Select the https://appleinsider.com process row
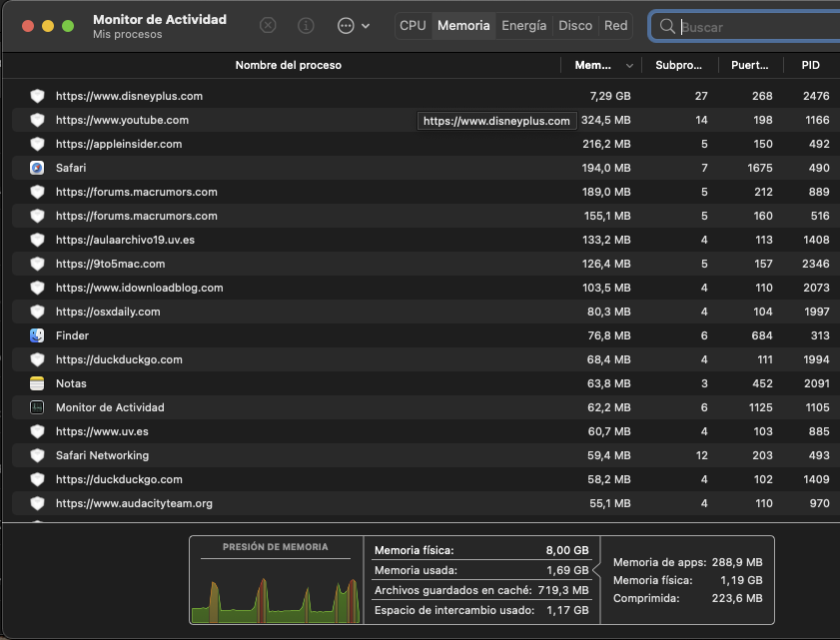The image size is (840, 640). [x=425, y=144]
